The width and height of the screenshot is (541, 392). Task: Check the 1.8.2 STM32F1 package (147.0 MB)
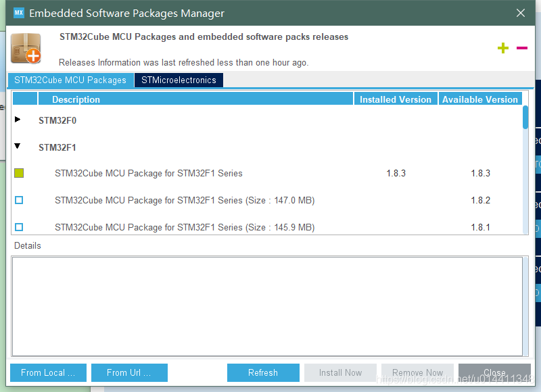19,200
